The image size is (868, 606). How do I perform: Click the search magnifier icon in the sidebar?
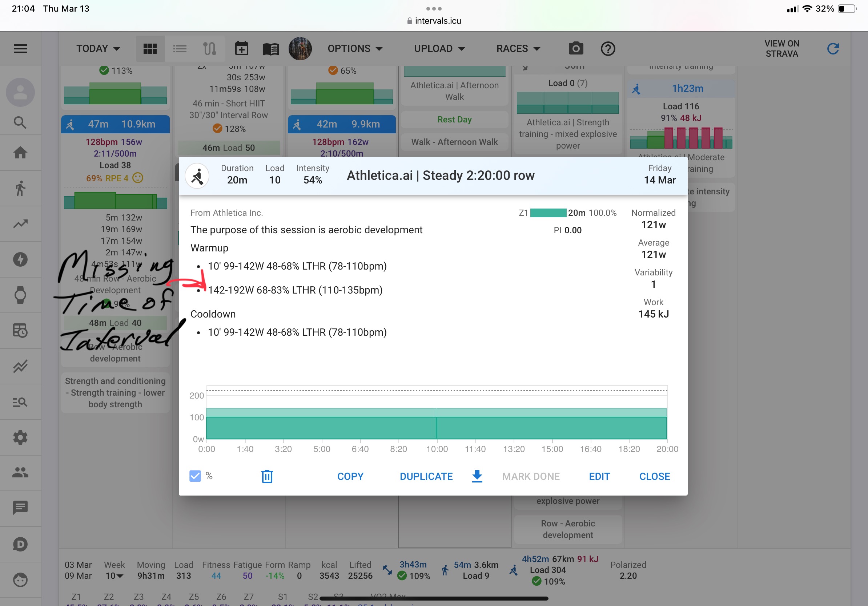tap(20, 123)
